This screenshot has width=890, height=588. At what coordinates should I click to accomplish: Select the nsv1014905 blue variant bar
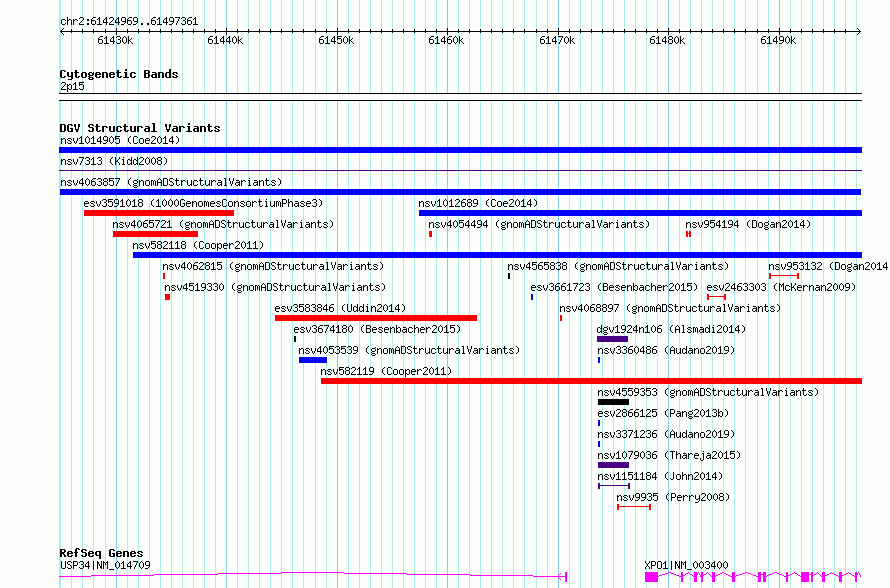coord(460,150)
